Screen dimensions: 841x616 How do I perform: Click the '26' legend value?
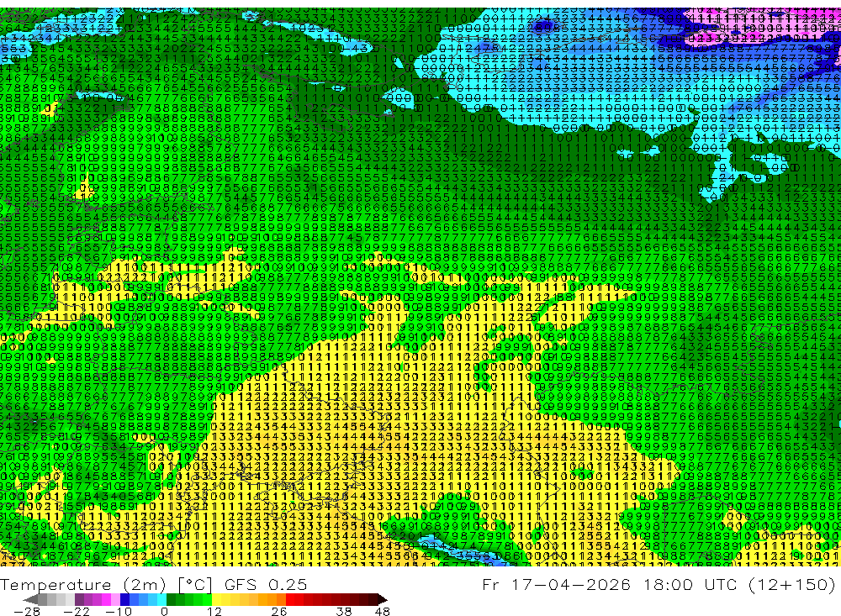pyautogui.click(x=279, y=612)
